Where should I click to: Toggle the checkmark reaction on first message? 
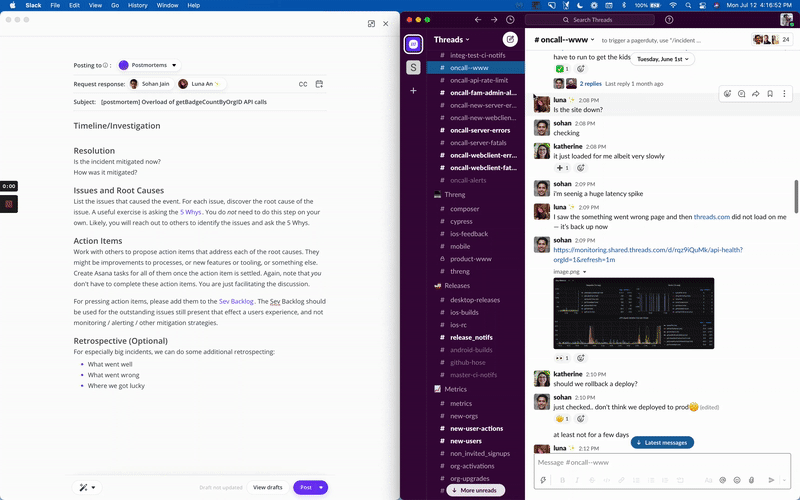click(562, 69)
